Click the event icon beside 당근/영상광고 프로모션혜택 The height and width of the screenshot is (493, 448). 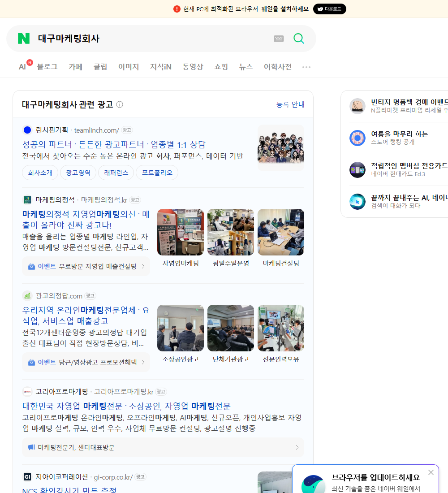31,362
